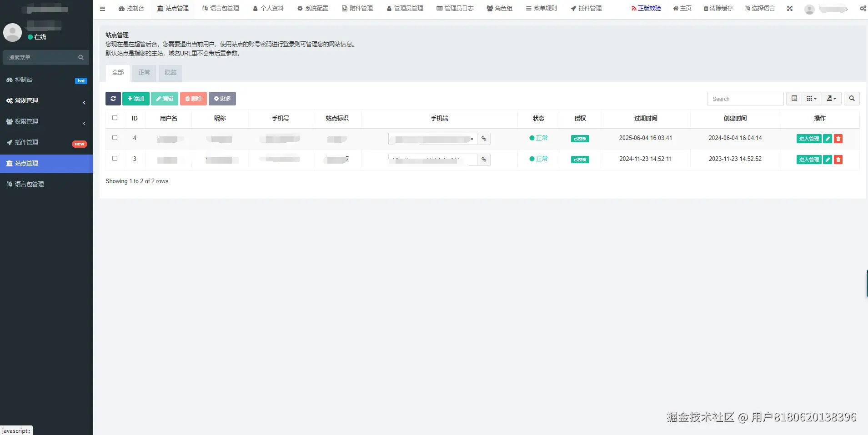Switch to the 全部 filter tab
868x435 pixels.
click(118, 73)
